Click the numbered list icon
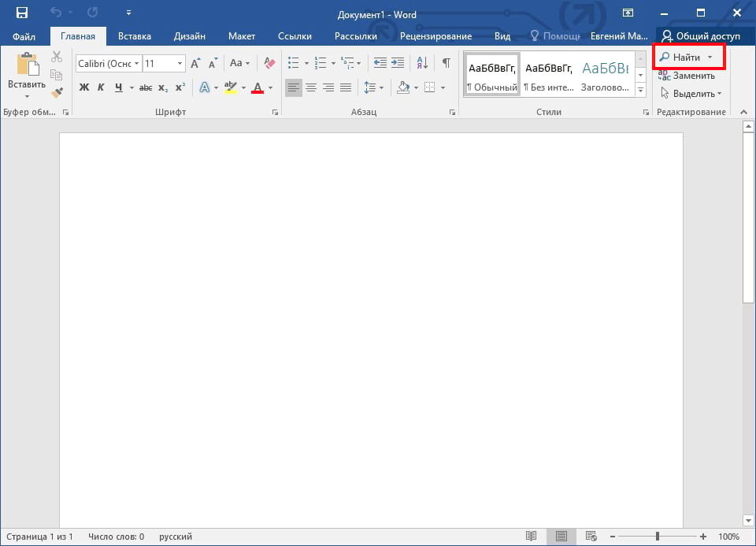This screenshot has height=546, width=756. click(321, 63)
